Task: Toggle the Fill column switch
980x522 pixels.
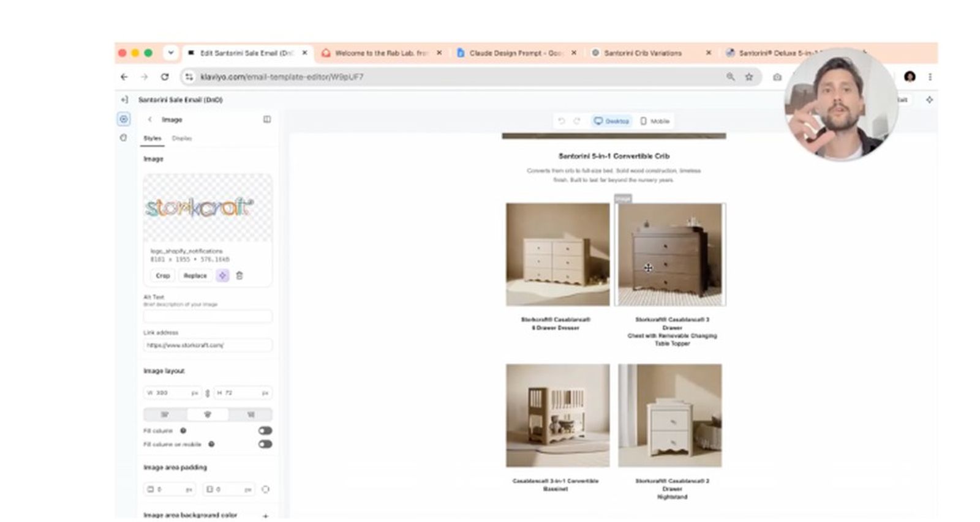Action: pos(265,431)
